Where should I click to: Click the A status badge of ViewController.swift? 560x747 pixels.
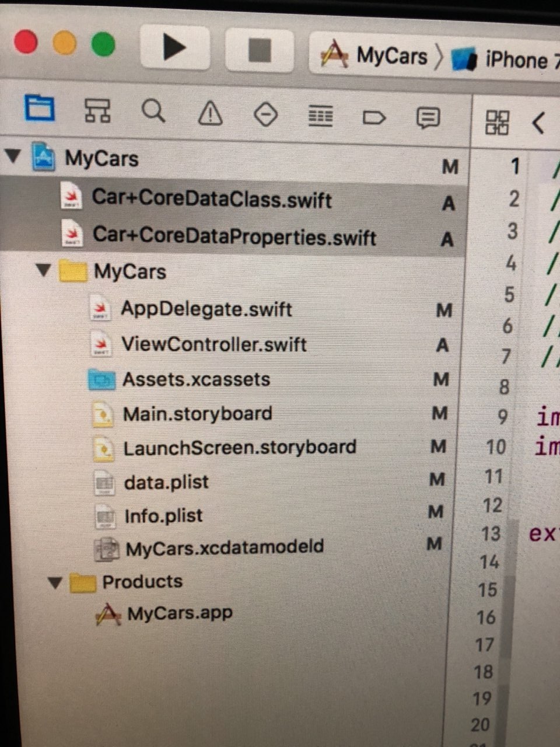point(442,345)
